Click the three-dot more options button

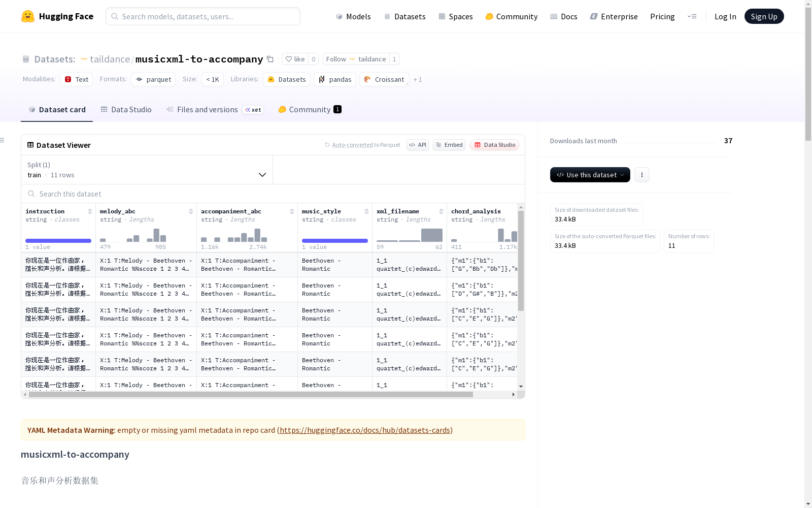pos(642,175)
